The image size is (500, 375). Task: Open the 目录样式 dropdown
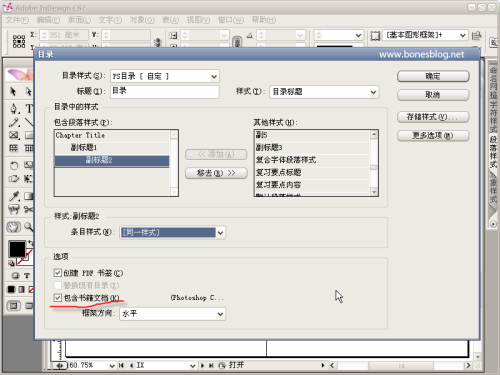tap(214, 77)
